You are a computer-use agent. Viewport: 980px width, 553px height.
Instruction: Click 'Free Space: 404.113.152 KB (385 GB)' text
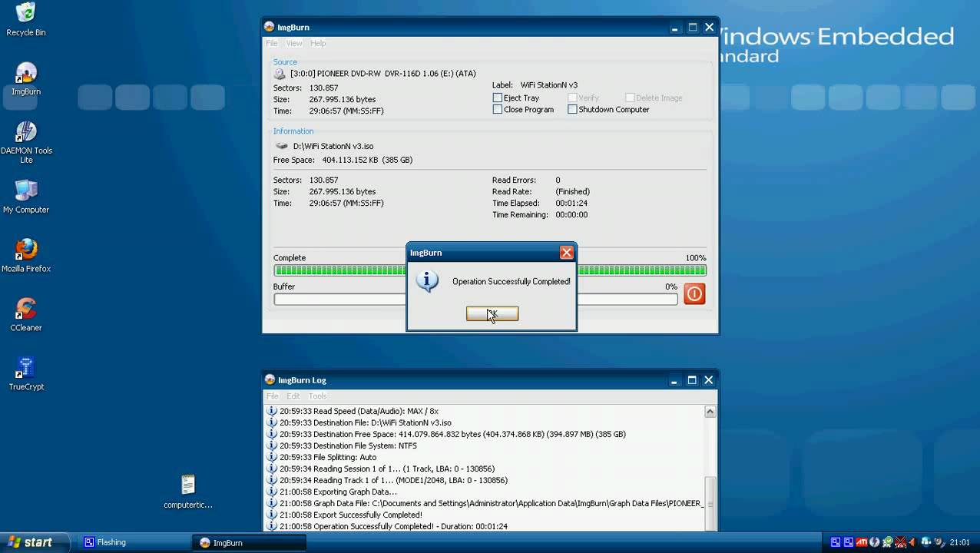343,160
